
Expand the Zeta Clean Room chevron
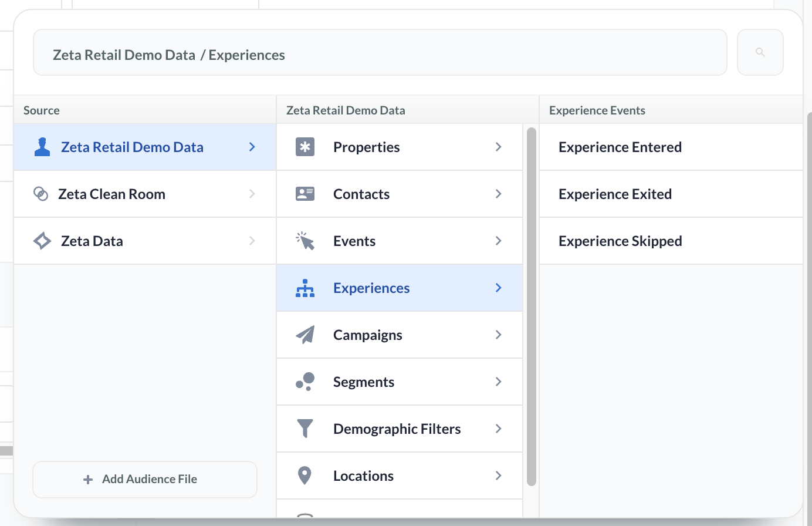(252, 194)
